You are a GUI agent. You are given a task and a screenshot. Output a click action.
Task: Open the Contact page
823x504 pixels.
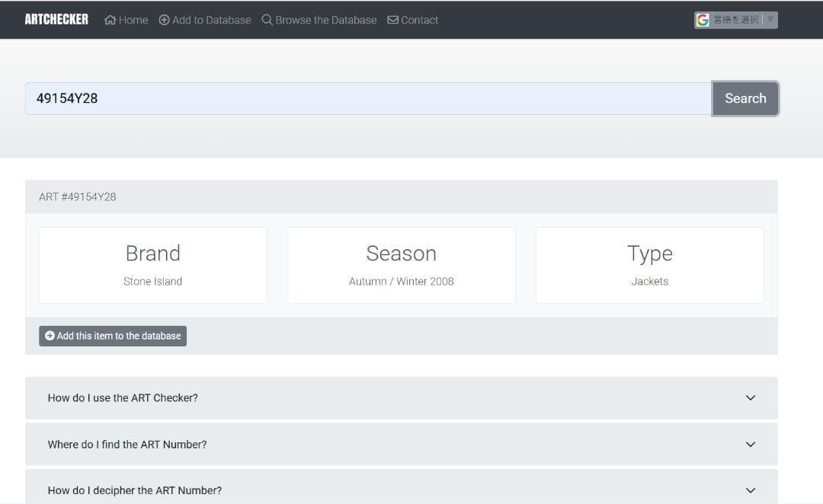[419, 20]
